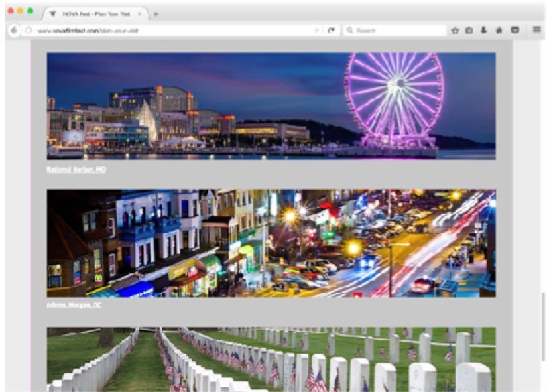The width and height of the screenshot is (547, 392).
Task: Open the downloads arrow icon
Action: click(x=483, y=31)
